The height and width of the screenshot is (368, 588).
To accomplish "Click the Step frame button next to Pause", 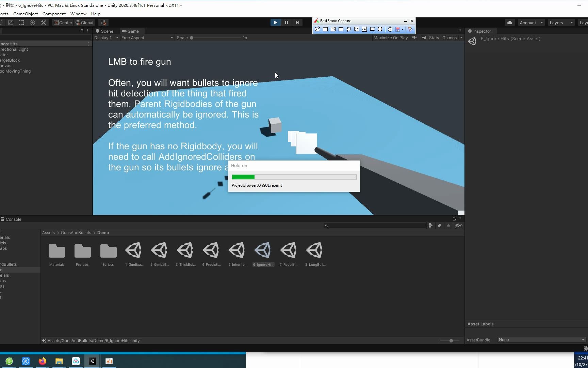I will tap(297, 22).
